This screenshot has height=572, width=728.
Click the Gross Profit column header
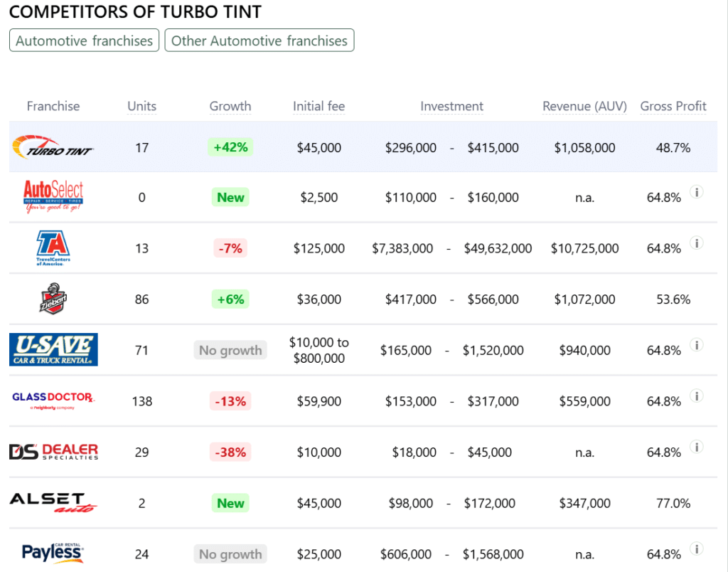coord(673,106)
